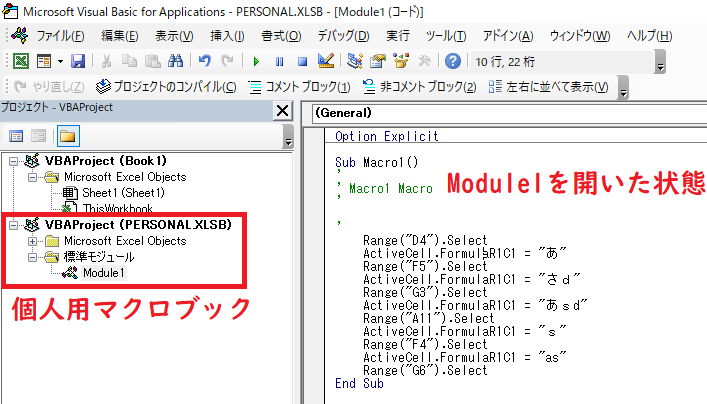Image resolution: width=707 pixels, height=404 pixels.
Task: Open the 編集(E) menu
Action: pos(119,36)
